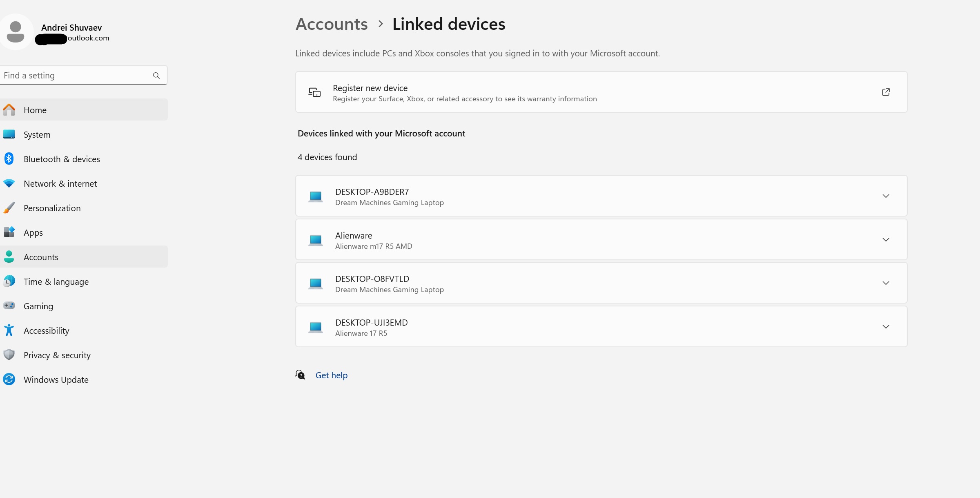Click the search magnifier in Find a setting
The height and width of the screenshot is (498, 980).
pos(156,75)
